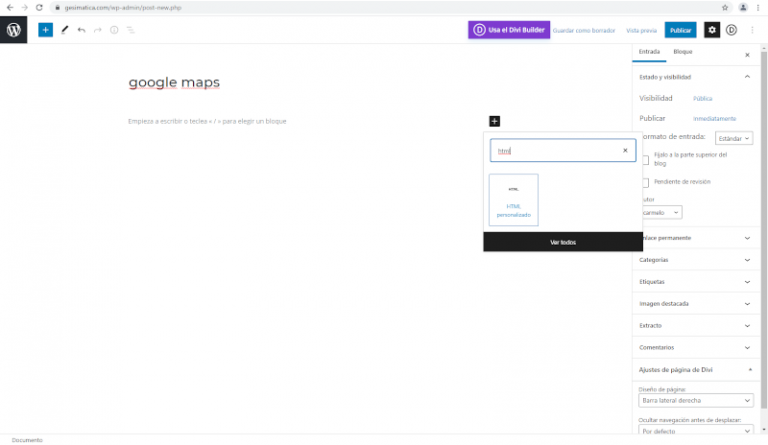This screenshot has height=445, width=768.
Task: Click Ver todos blocks button
Action: click(x=563, y=242)
